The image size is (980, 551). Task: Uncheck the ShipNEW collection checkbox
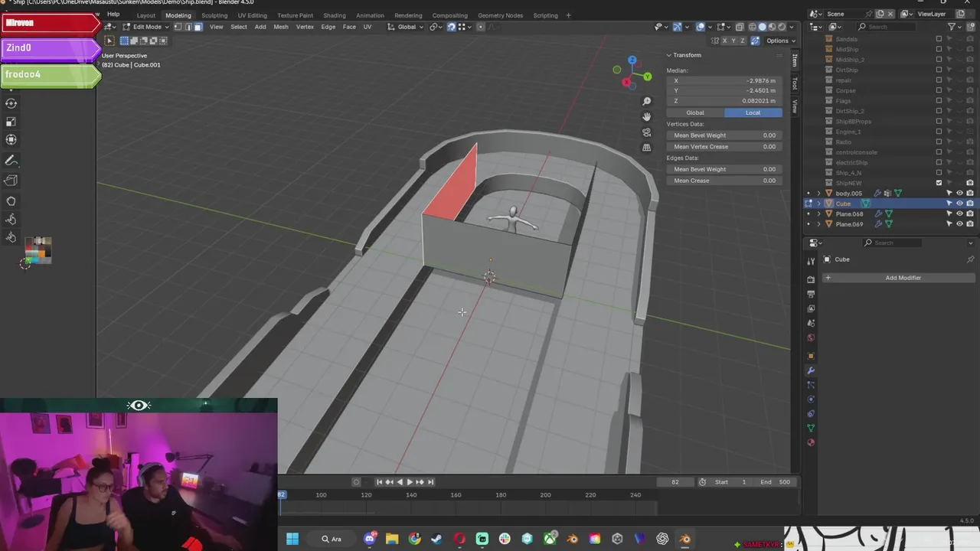pos(939,183)
